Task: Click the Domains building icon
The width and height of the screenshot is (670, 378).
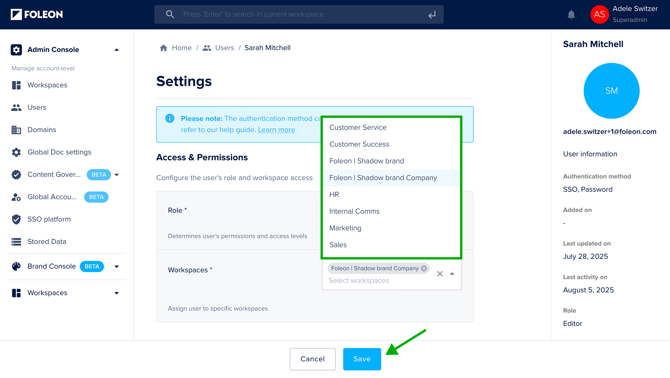Action: point(16,130)
